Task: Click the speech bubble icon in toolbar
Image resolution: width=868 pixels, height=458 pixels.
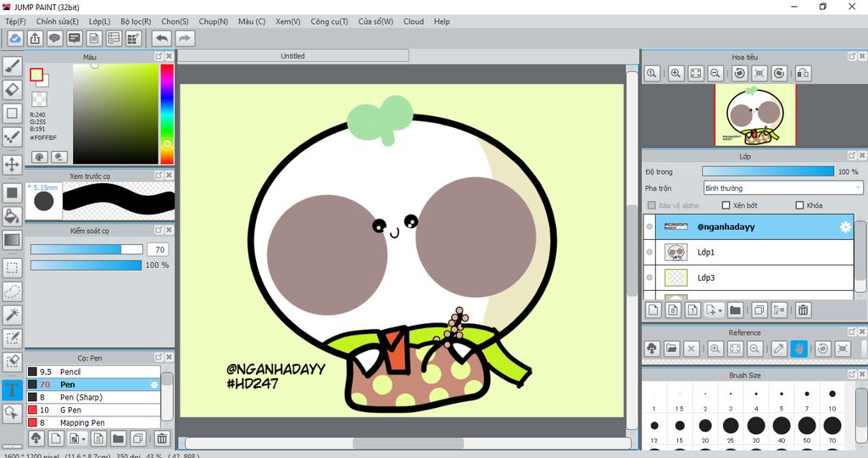Action: coord(54,38)
